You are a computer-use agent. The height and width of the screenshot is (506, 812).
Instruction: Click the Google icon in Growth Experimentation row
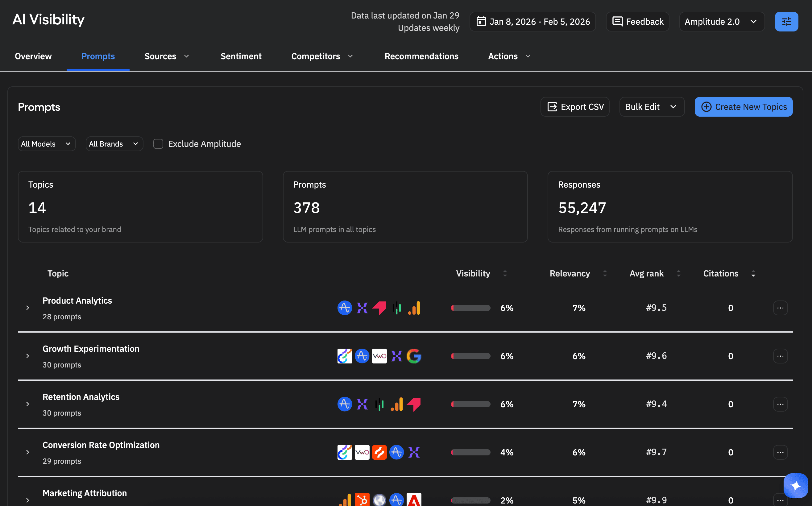pos(414,356)
